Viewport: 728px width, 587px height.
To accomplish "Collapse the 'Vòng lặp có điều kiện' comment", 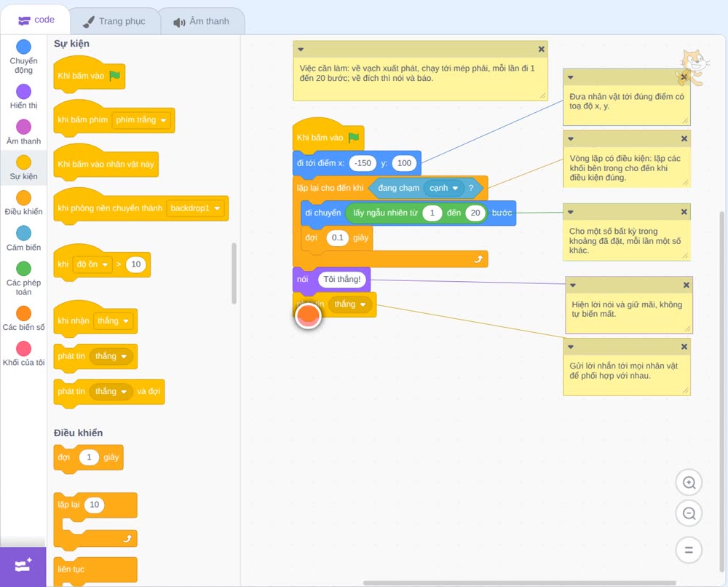I will [571, 138].
